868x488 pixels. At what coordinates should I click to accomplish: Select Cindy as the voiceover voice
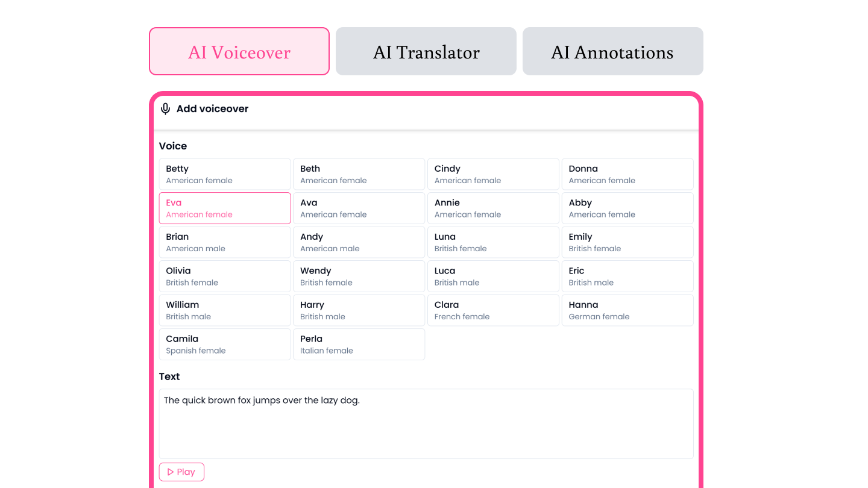click(493, 174)
